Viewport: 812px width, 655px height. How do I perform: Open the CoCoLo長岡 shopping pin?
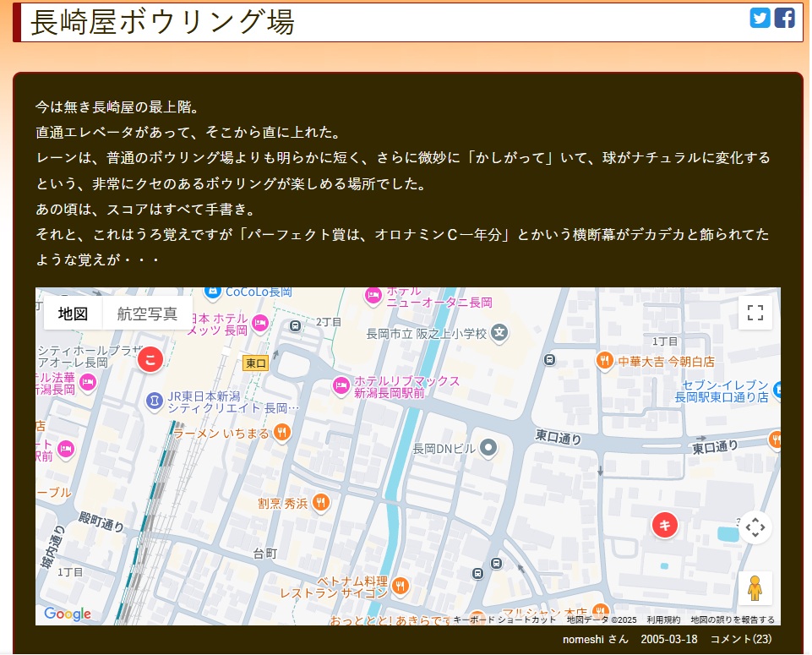213,292
